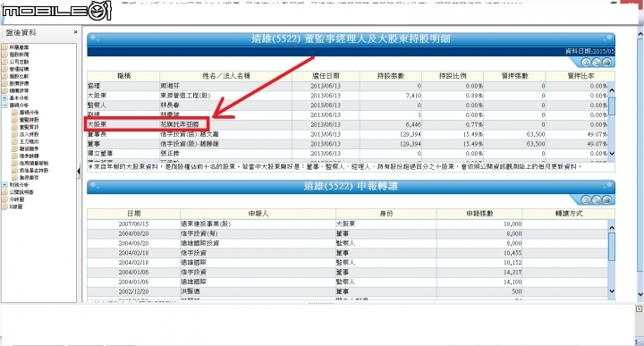Click the middle round icon above shareholding table

(x=596, y=63)
